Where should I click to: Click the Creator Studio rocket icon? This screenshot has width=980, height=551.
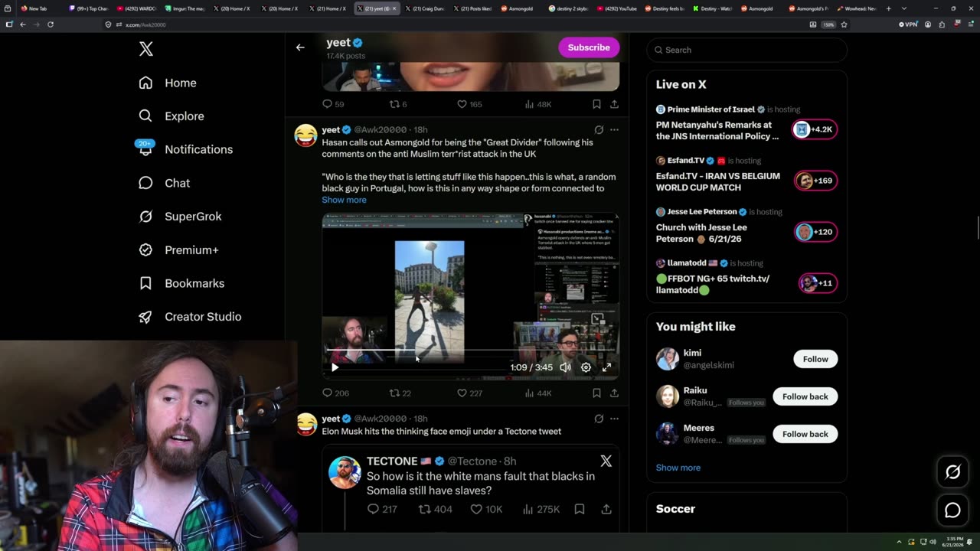tap(145, 317)
